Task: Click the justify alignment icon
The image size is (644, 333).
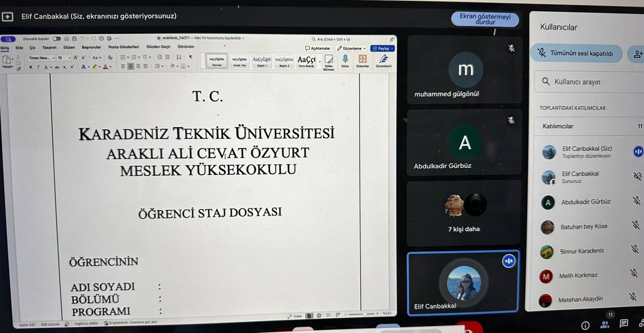Action: tap(145, 66)
